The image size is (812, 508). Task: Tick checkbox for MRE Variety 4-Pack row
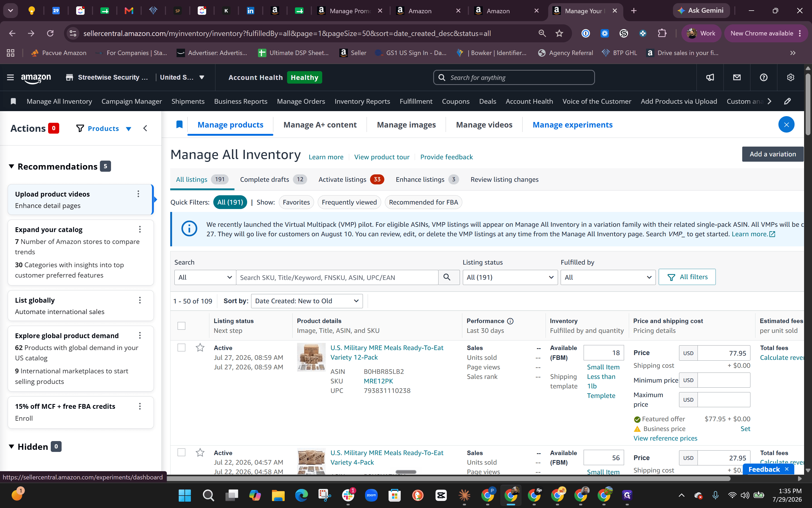(x=181, y=452)
